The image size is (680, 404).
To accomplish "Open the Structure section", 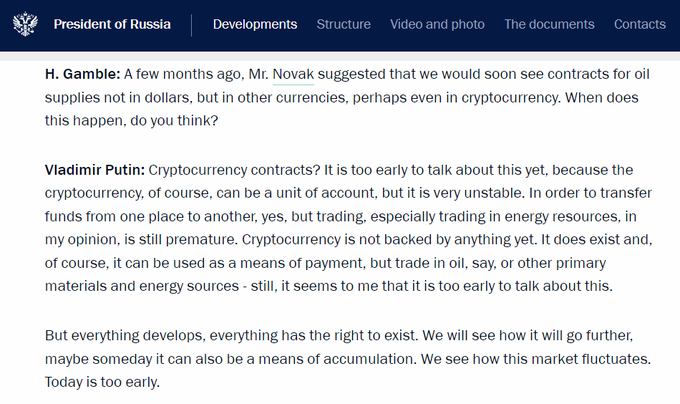I will (343, 24).
